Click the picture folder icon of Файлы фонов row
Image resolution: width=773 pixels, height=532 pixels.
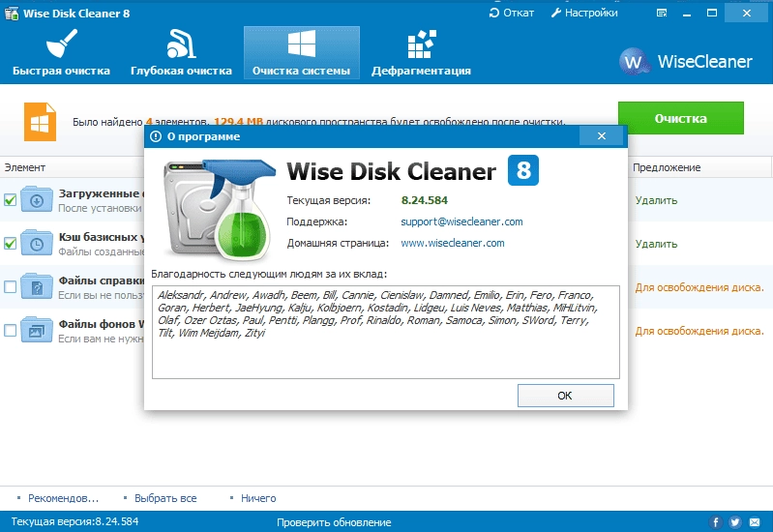click(37, 330)
